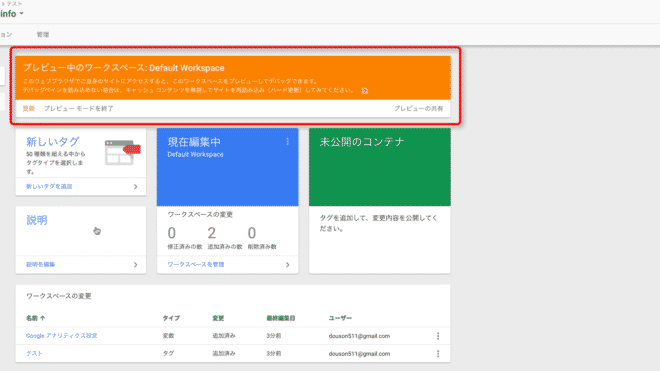Open the 管理 tab
The width and height of the screenshot is (660, 371).
click(43, 35)
